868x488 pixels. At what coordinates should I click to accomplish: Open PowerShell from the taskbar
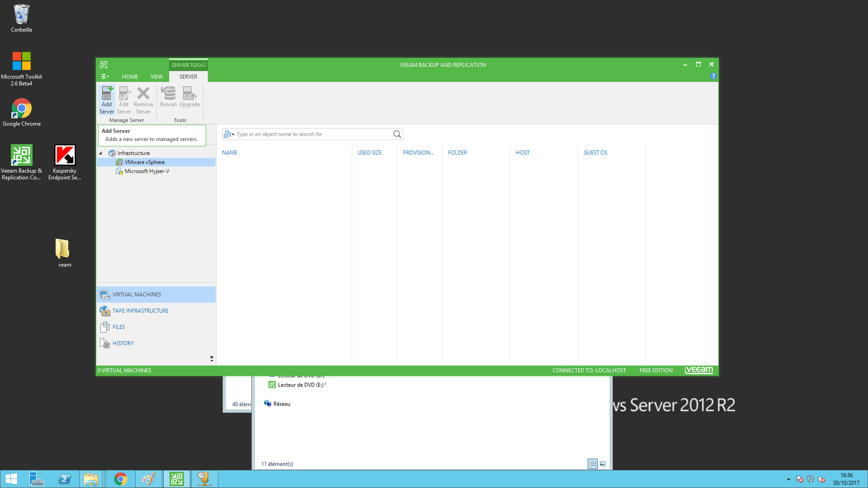[64, 479]
